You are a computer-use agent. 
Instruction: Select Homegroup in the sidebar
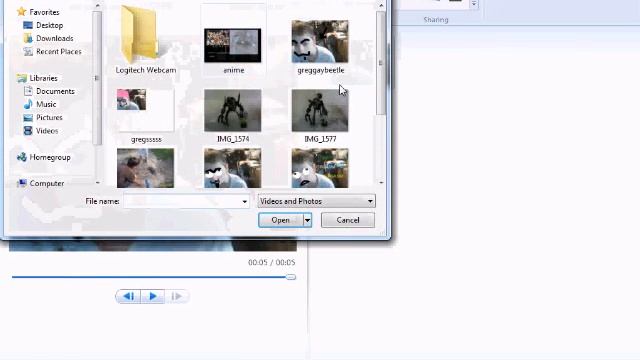pos(50,157)
